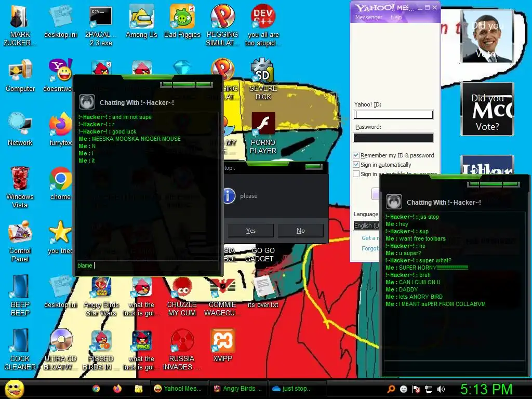Select the BEEP BEEP desktop icon
This screenshot has width=532, height=399.
[x=20, y=295]
